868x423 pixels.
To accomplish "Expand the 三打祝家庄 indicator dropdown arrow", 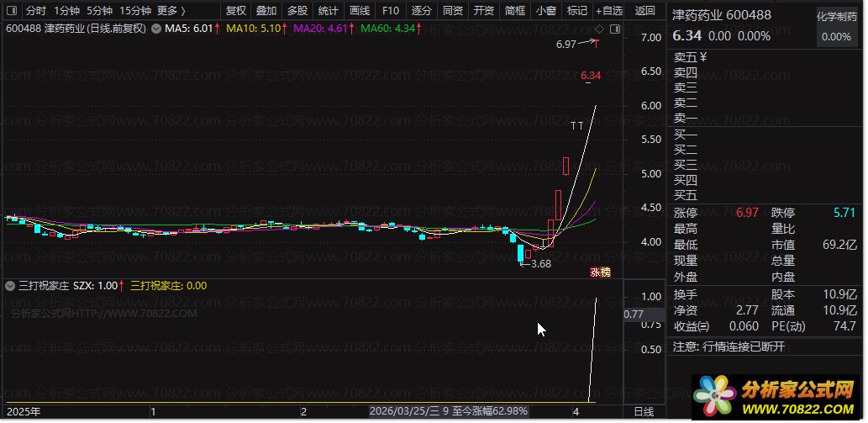I will 10,286.
